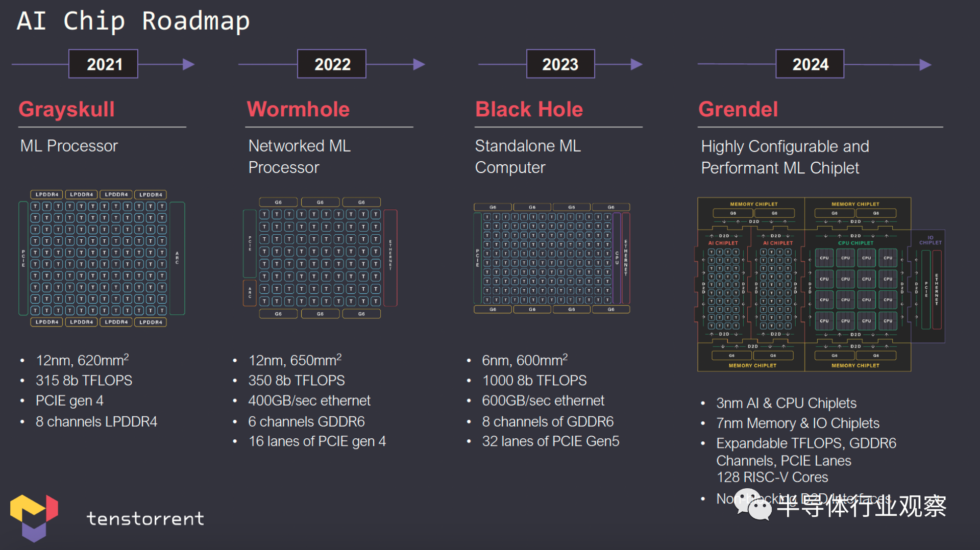980x550 pixels.
Task: Click the Grendel heading
Action: click(x=738, y=109)
